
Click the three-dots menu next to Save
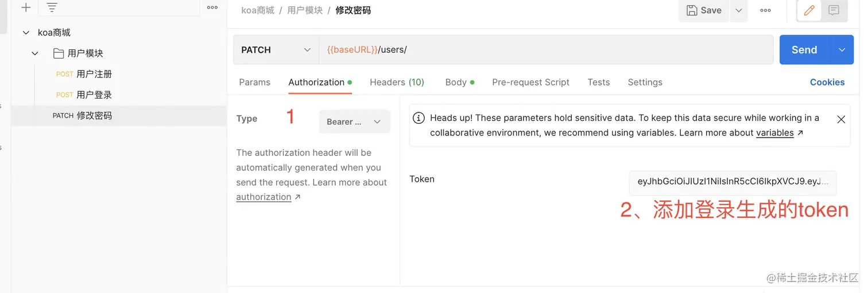tap(765, 10)
